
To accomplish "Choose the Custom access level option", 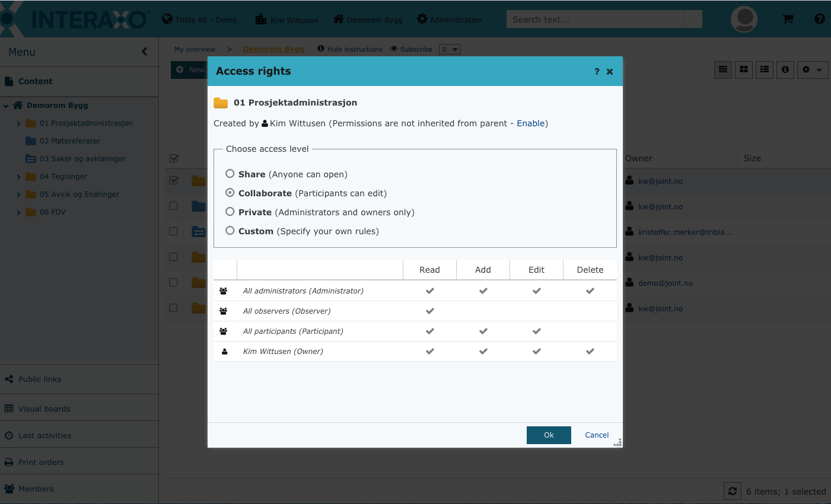I will [x=230, y=231].
